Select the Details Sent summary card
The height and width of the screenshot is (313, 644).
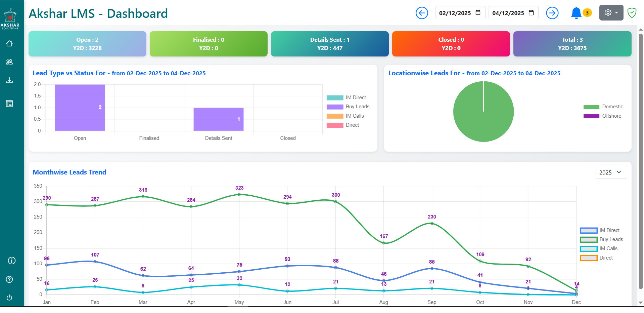(329, 44)
